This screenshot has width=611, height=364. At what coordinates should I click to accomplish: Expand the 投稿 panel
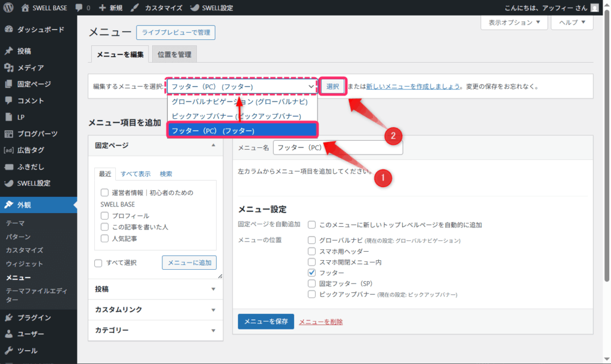click(213, 289)
